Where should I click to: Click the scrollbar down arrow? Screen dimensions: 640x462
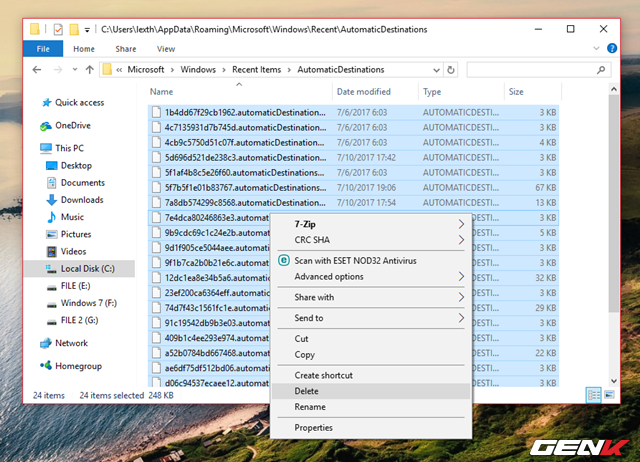tap(613, 381)
